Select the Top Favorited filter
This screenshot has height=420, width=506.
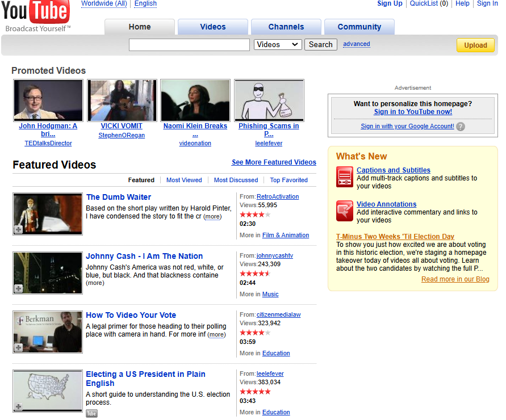[x=289, y=180]
